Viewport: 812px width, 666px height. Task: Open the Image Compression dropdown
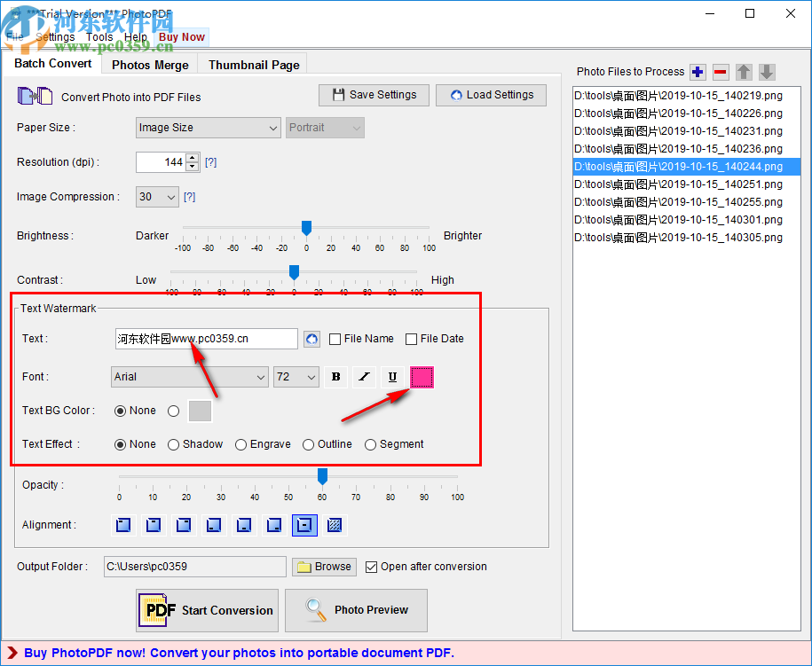point(157,197)
